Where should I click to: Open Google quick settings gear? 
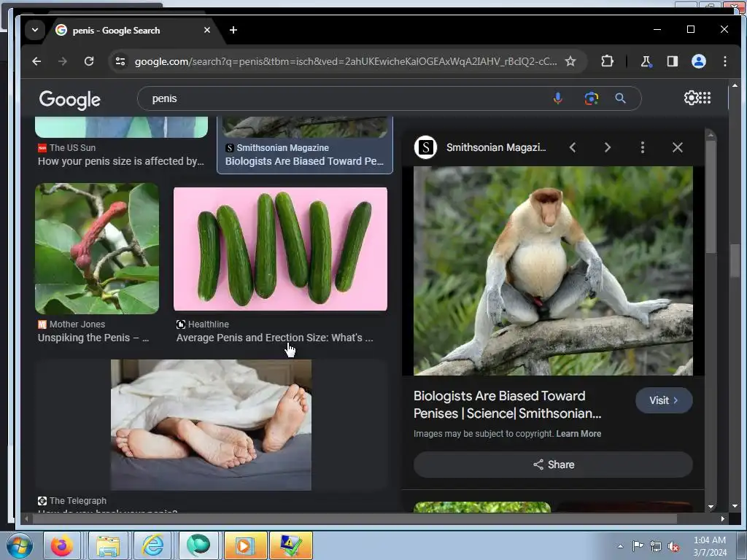690,98
